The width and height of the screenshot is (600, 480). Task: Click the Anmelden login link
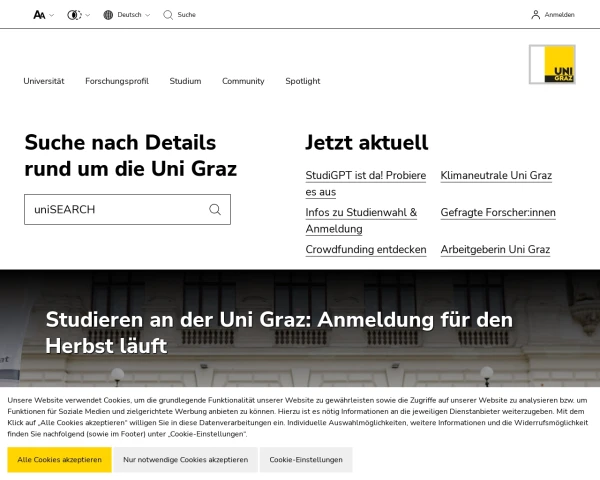click(x=559, y=15)
